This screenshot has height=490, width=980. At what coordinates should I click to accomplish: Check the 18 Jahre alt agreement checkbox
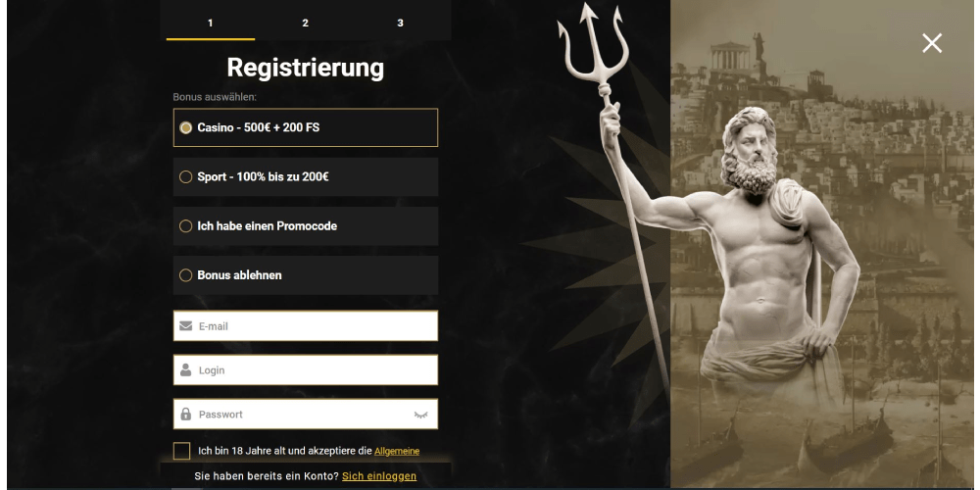[x=182, y=451]
